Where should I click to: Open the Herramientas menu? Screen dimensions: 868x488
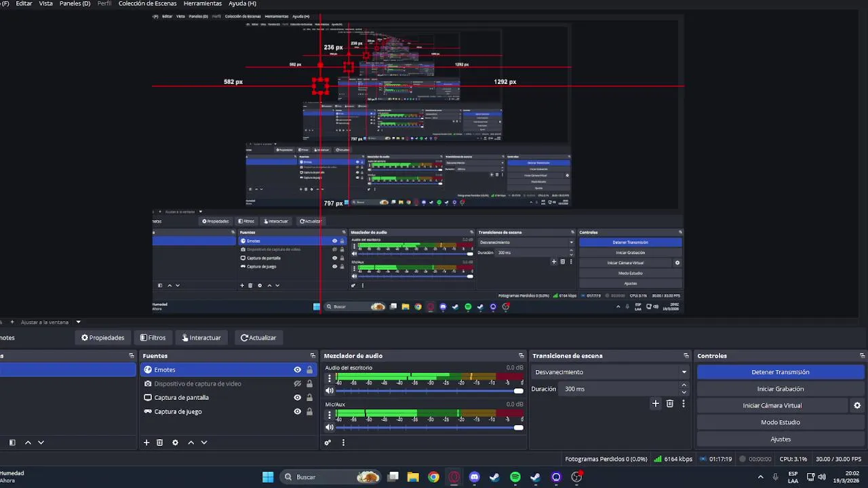pyautogui.click(x=202, y=3)
